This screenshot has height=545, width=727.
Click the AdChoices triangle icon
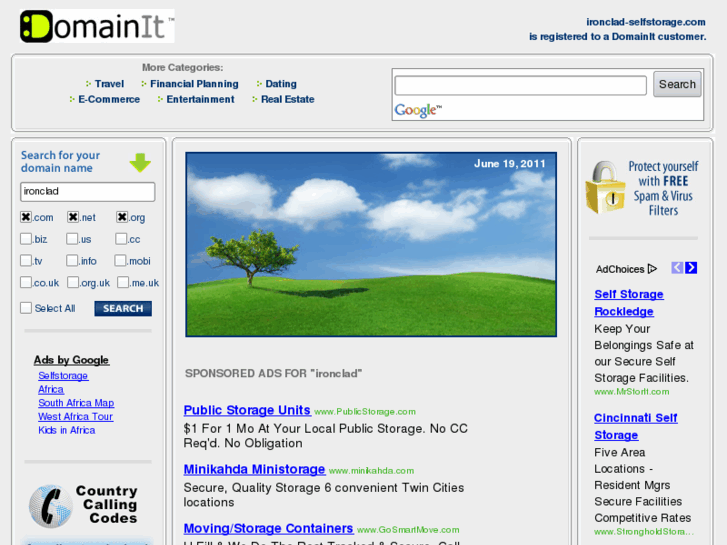(652, 268)
